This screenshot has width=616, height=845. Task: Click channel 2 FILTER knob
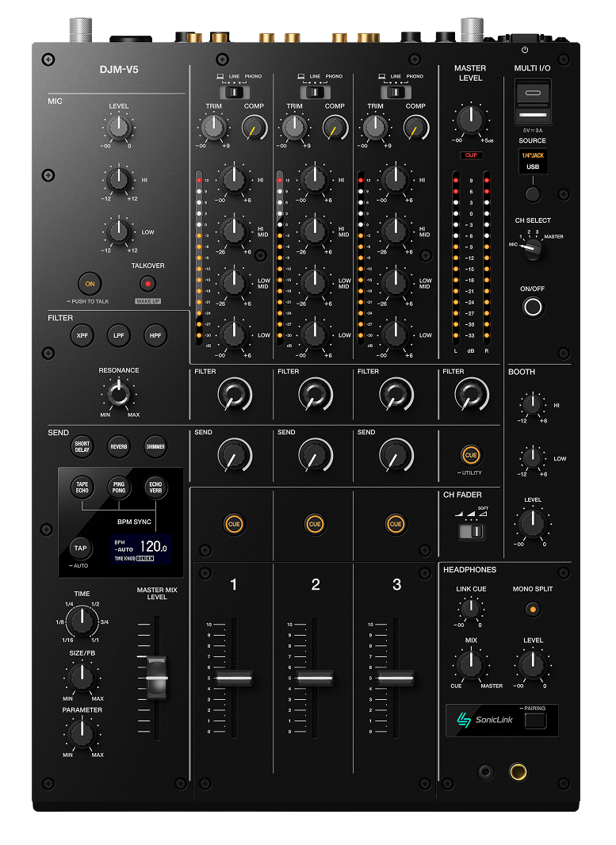click(x=316, y=395)
